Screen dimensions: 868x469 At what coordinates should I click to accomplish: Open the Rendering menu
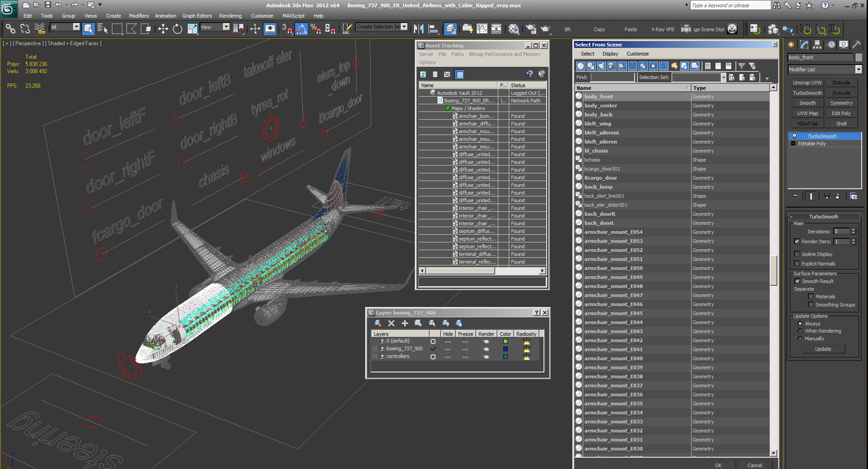tap(230, 16)
